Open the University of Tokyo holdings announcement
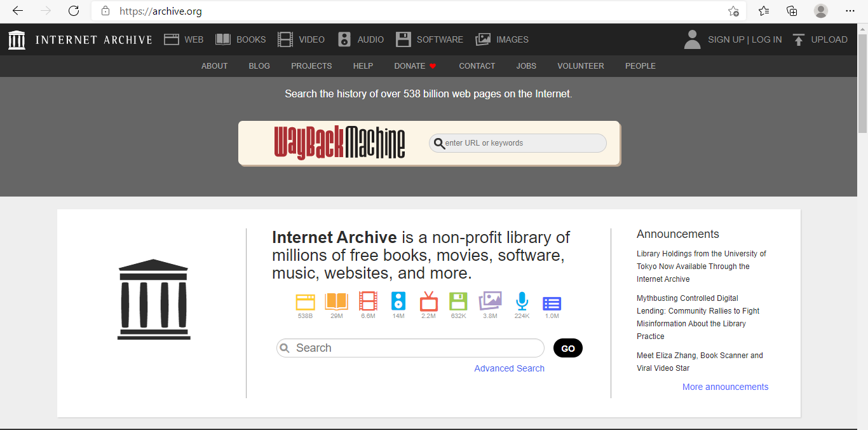Image resolution: width=868 pixels, height=430 pixels. (x=702, y=267)
